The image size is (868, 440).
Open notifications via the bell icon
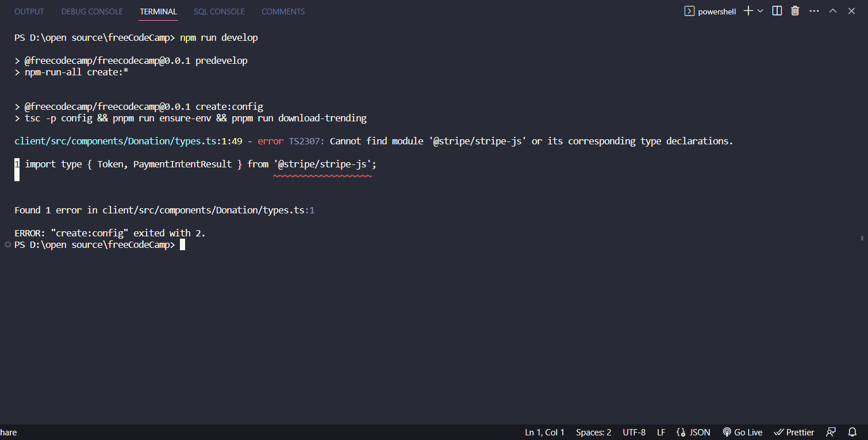pyautogui.click(x=852, y=432)
